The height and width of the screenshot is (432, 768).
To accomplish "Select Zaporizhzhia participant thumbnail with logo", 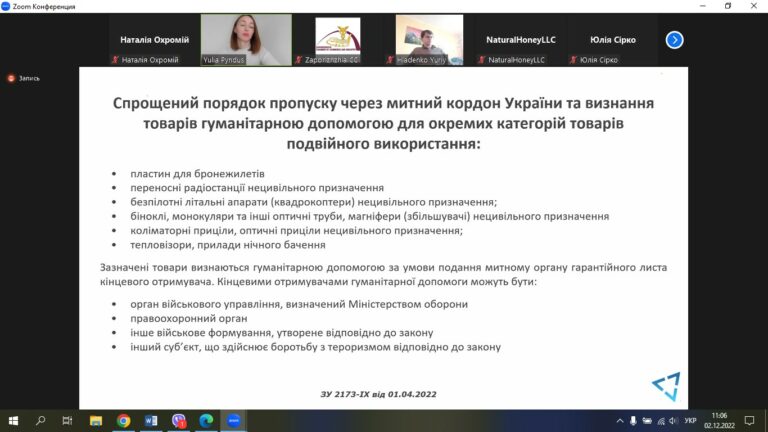I will click(x=337, y=40).
